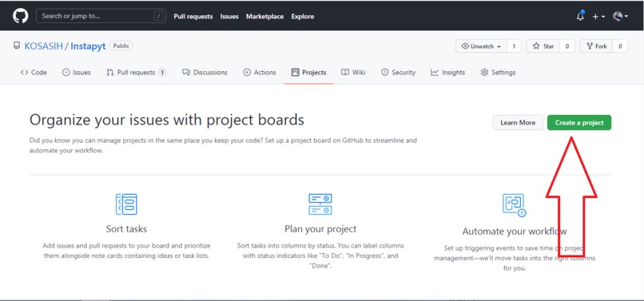Image resolution: width=644 pixels, height=301 pixels.
Task: Open Pull requests in top navigation
Action: pyautogui.click(x=193, y=17)
